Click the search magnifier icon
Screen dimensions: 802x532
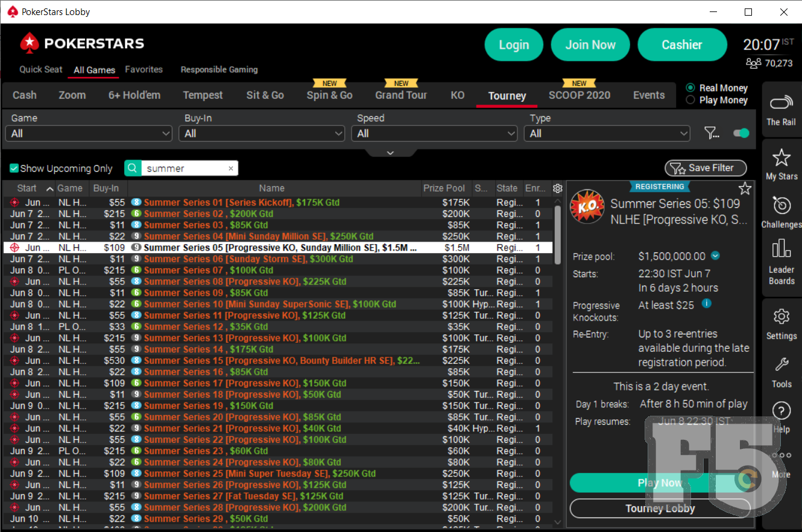(x=133, y=168)
